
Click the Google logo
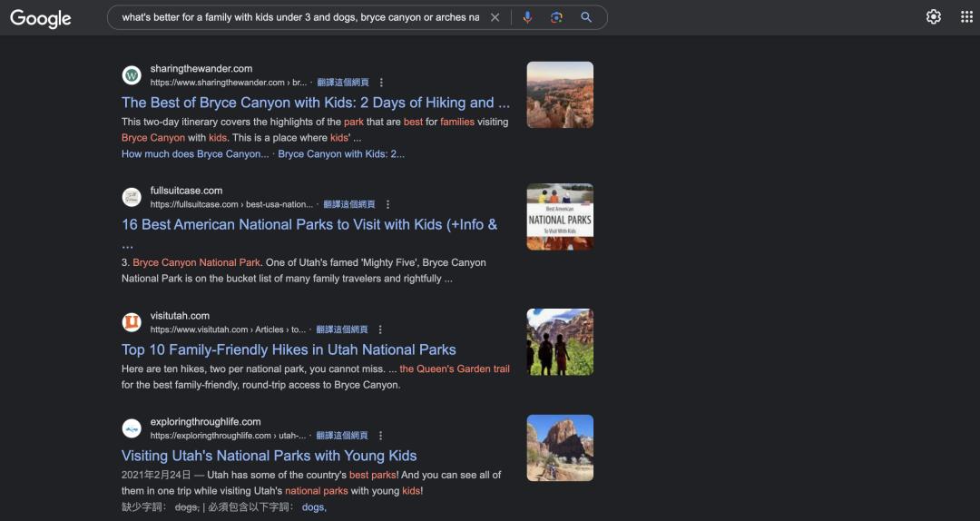pos(41,18)
